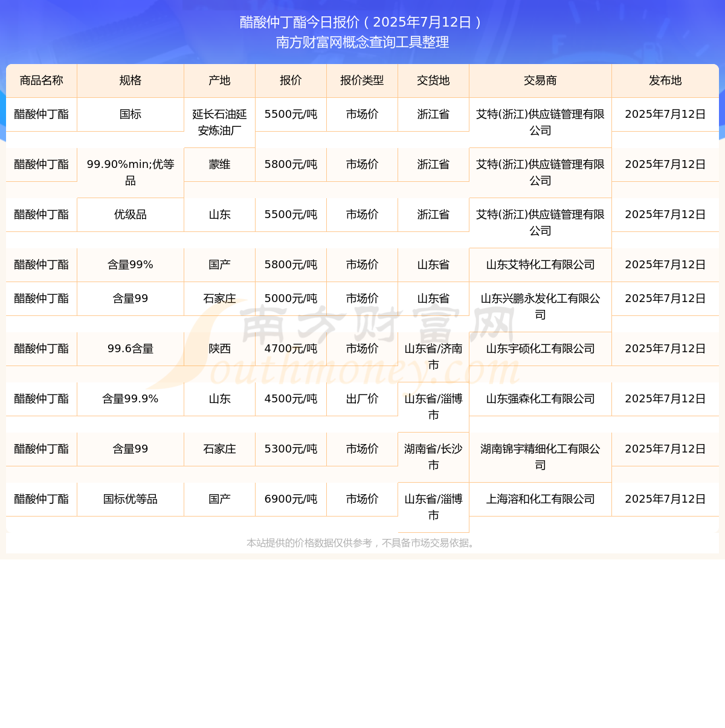This screenshot has height=728, width=725.
Task: Click the 含量99.9% specification cell
Action: (x=130, y=399)
